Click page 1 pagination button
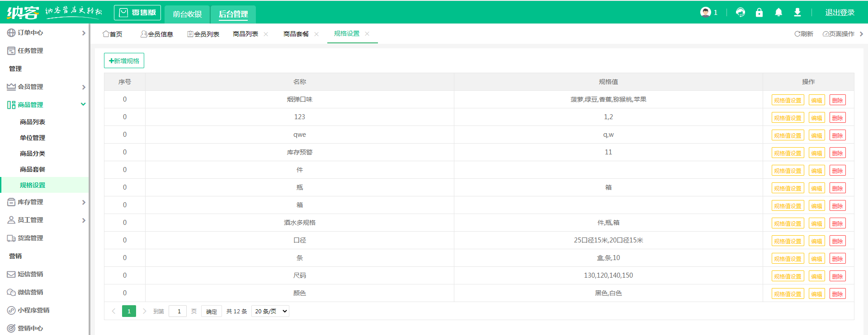868x335 pixels. point(129,311)
